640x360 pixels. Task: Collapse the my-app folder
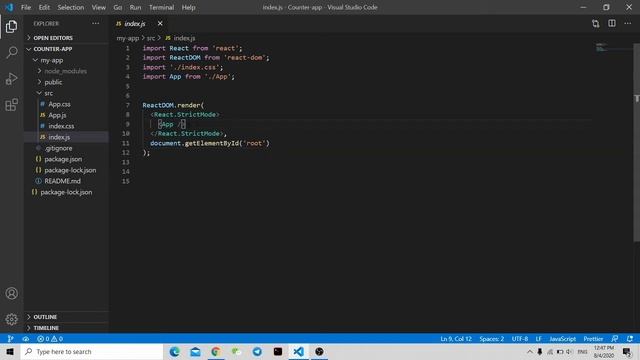67,60
